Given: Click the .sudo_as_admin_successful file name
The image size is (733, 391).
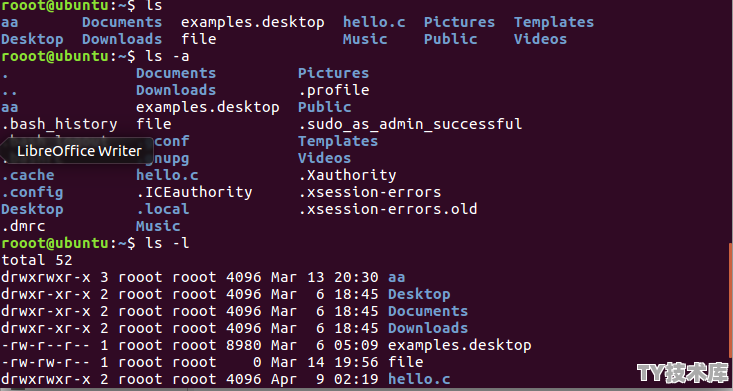Looking at the screenshot, I should [410, 124].
